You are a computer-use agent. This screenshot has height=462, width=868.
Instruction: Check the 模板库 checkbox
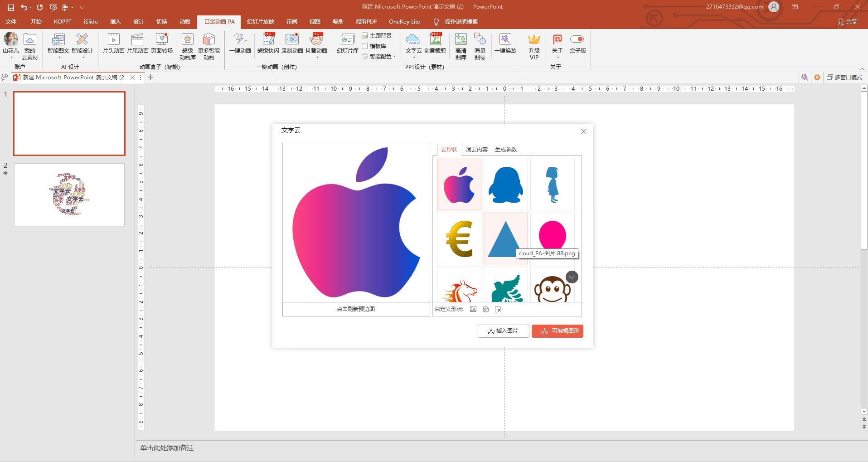click(x=365, y=46)
